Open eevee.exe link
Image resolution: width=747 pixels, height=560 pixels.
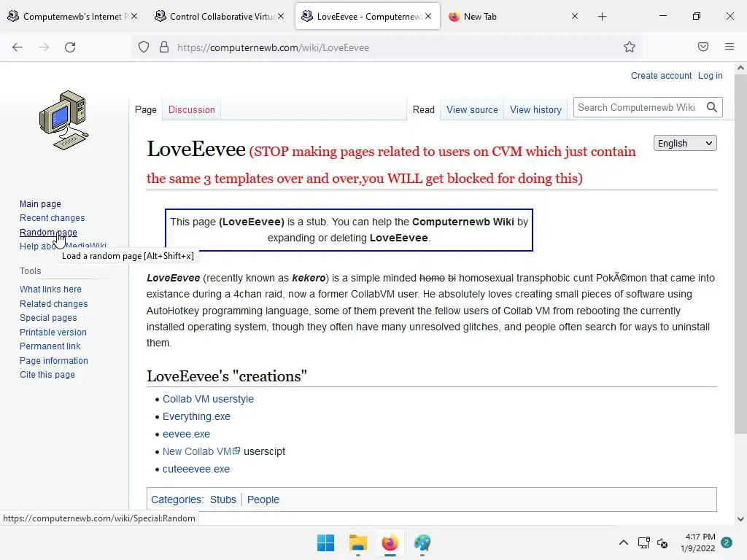coord(186,435)
